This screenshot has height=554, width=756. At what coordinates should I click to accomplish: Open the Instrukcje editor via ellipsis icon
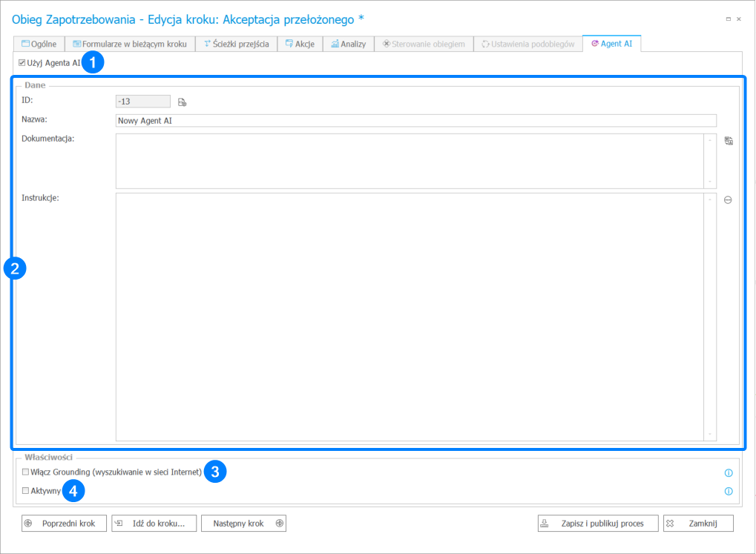coord(728,199)
